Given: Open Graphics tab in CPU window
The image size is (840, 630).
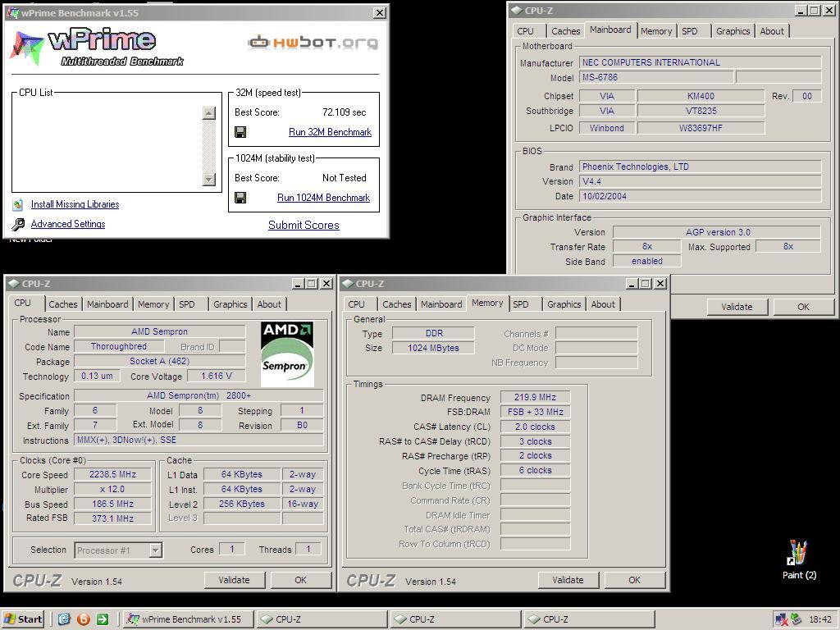Looking at the screenshot, I should pos(231,304).
